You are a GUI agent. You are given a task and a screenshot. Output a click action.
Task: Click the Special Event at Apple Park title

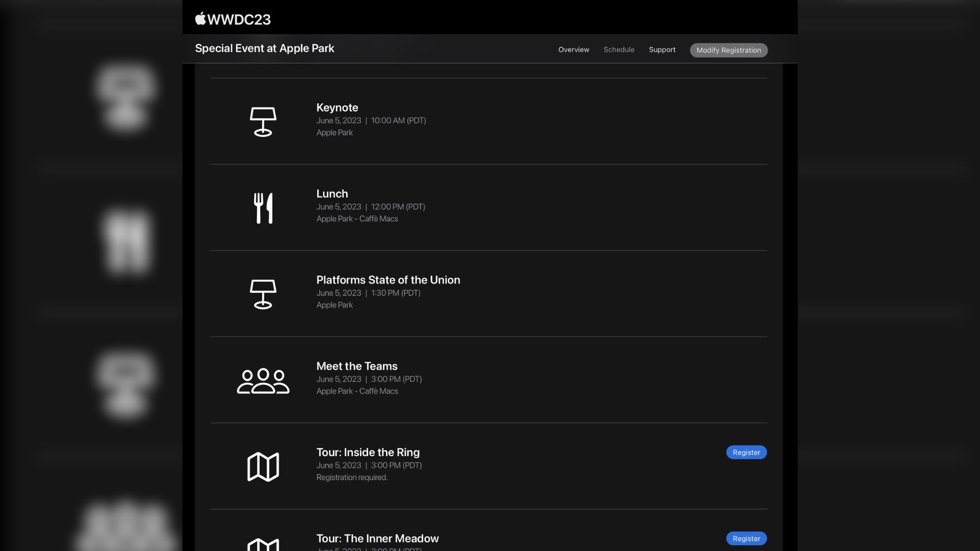click(264, 48)
